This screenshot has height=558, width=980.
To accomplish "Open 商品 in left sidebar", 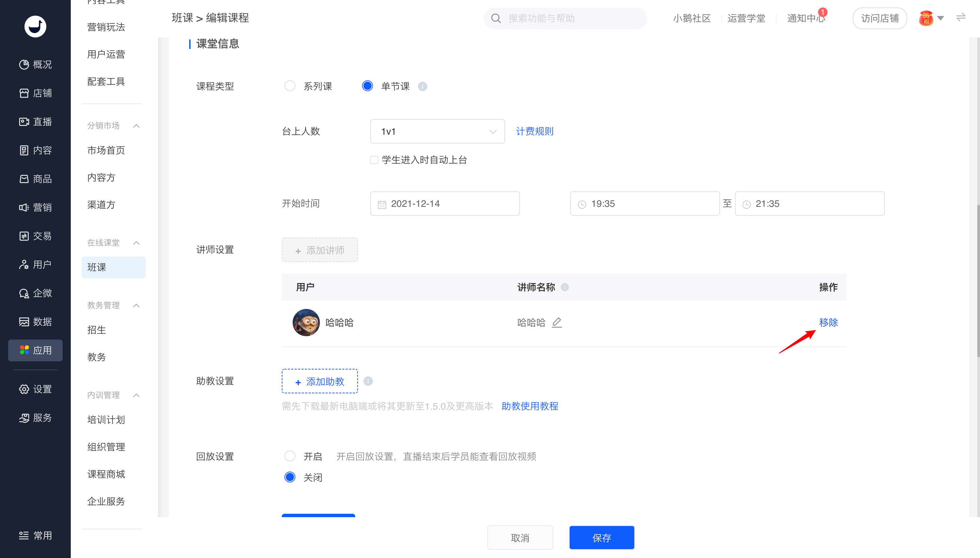I will pyautogui.click(x=35, y=179).
